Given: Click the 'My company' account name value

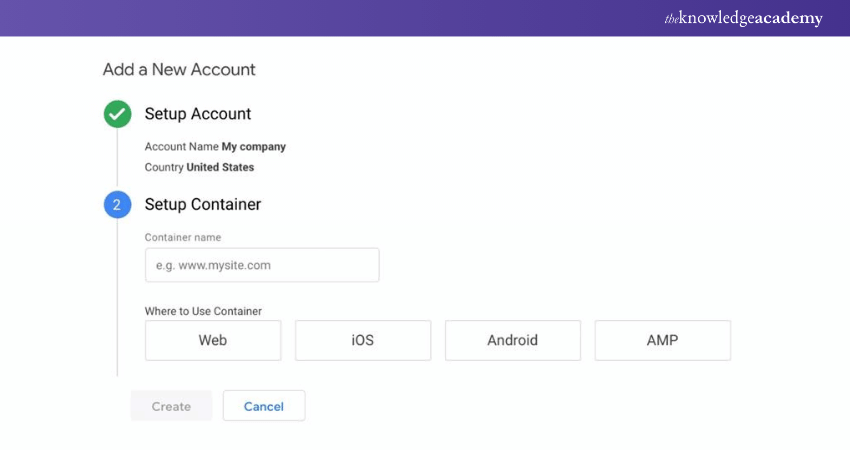Looking at the screenshot, I should point(254,147).
